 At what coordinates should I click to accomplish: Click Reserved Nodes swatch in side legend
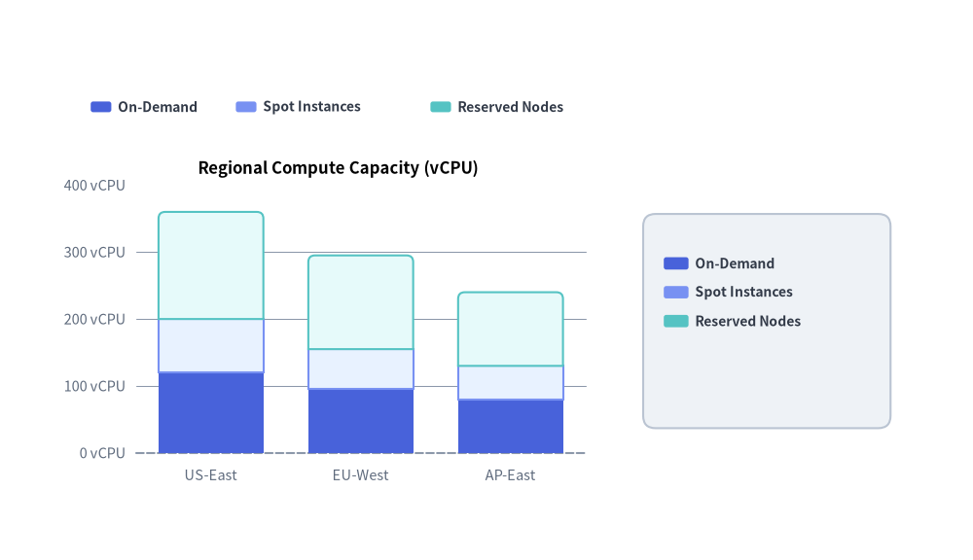pyautogui.click(x=676, y=321)
